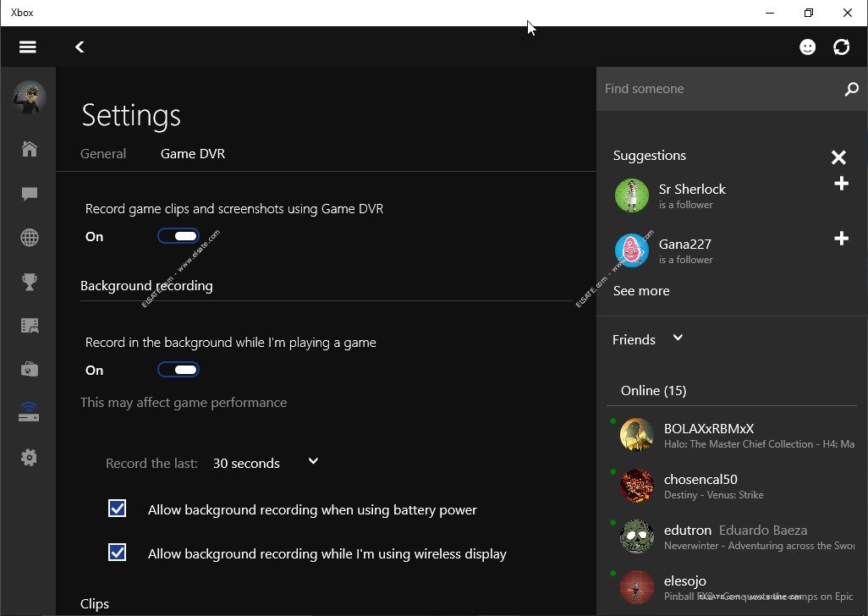
Task: Click the search magnifier icon
Action: click(851, 89)
